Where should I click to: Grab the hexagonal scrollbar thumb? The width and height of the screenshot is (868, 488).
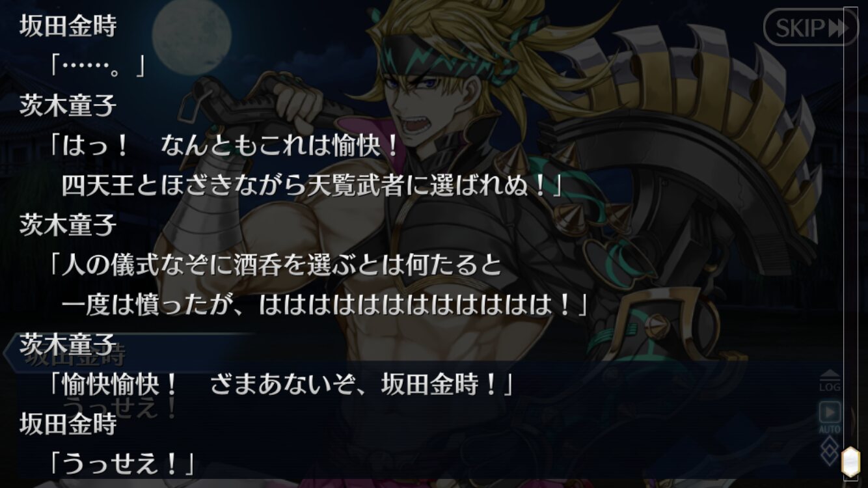(850, 462)
